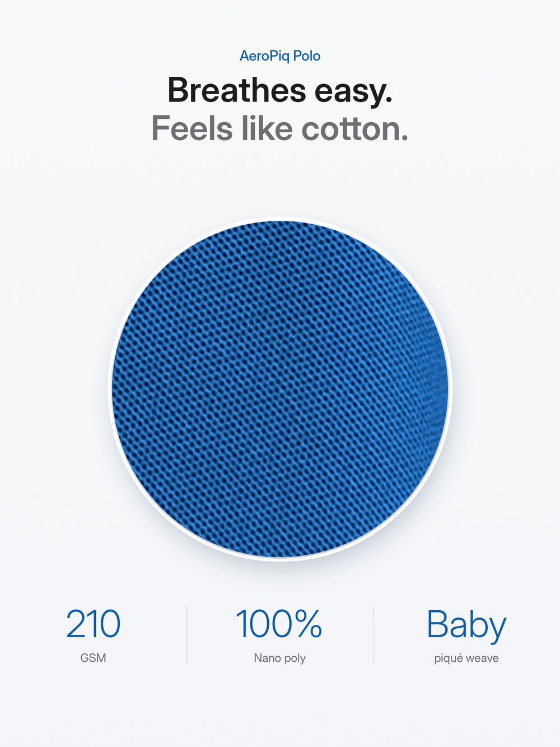Click the large 210 number

tap(93, 624)
